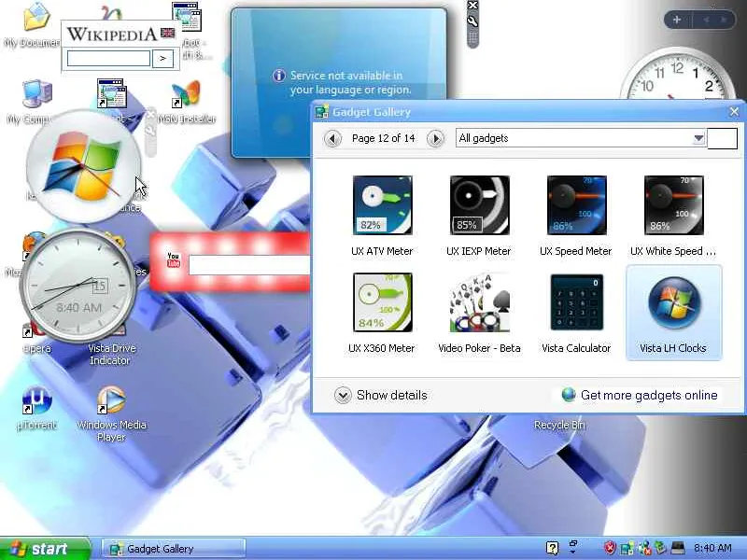Open the Start menu
747x560 pixels.
point(45,549)
